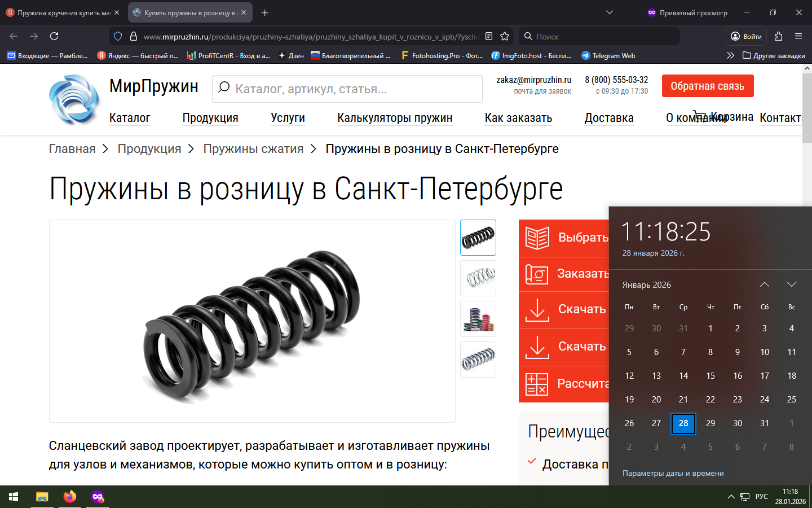This screenshot has height=508, width=812.
Task: Reload the page with the refresh icon
Action: coord(54,36)
